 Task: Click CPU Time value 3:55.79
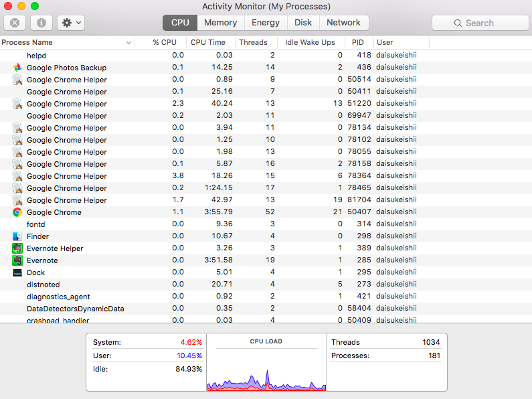(x=219, y=212)
